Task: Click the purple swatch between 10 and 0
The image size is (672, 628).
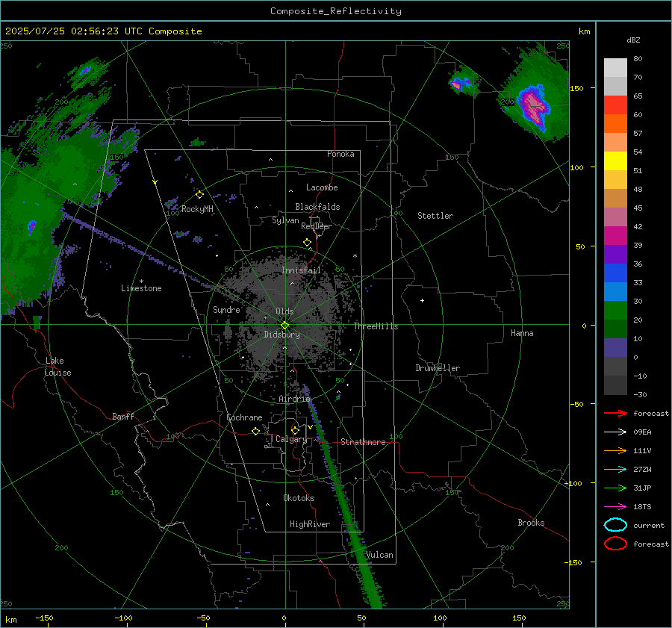Action: point(615,348)
